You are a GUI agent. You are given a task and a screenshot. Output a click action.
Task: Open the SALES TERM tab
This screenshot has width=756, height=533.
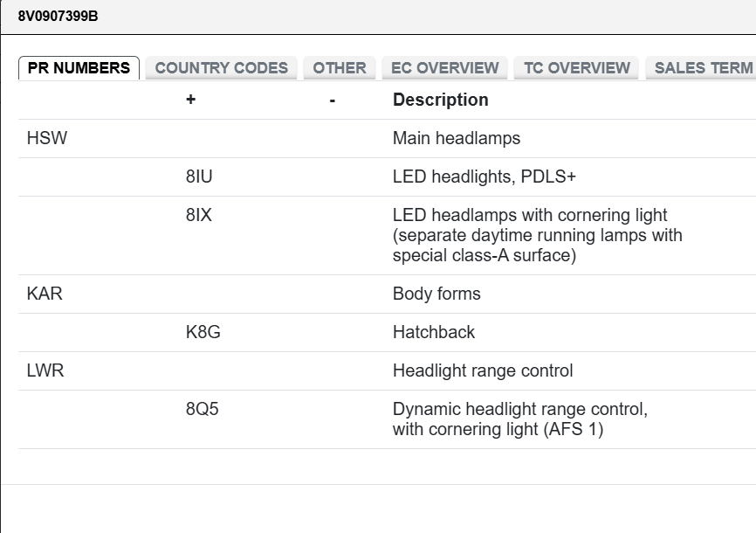tap(702, 68)
